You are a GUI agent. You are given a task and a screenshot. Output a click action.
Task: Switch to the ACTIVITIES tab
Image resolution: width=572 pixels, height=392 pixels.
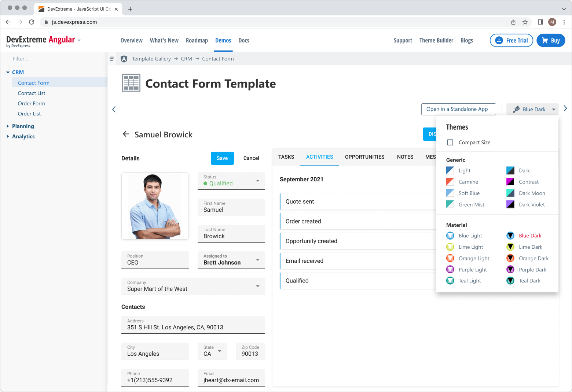320,157
